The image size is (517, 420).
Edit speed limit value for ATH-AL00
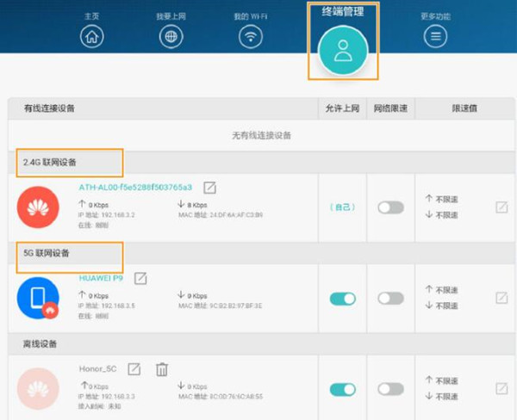pos(501,207)
